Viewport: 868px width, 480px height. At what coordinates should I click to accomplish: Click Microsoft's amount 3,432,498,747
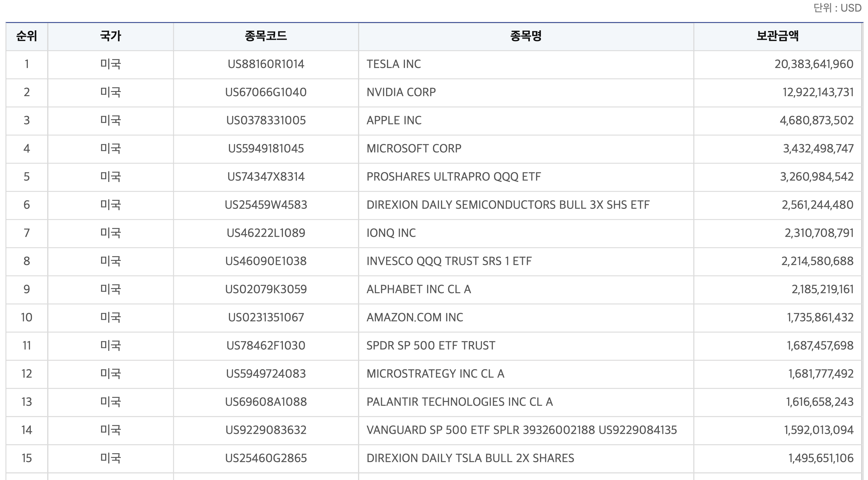click(818, 149)
